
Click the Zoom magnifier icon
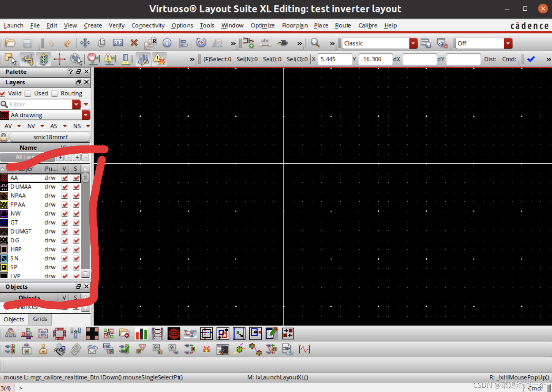click(x=315, y=43)
